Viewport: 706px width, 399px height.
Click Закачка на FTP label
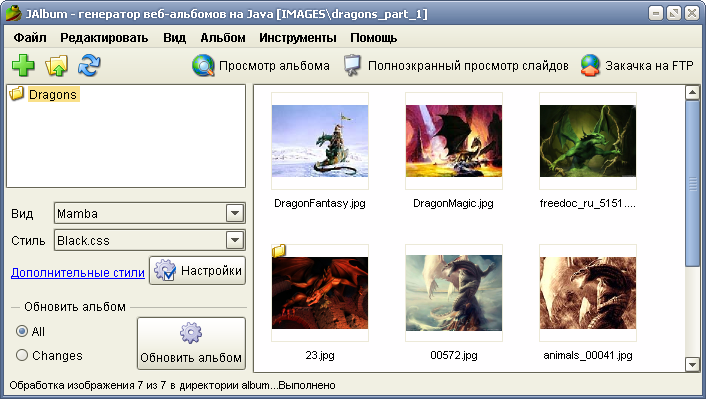point(649,66)
